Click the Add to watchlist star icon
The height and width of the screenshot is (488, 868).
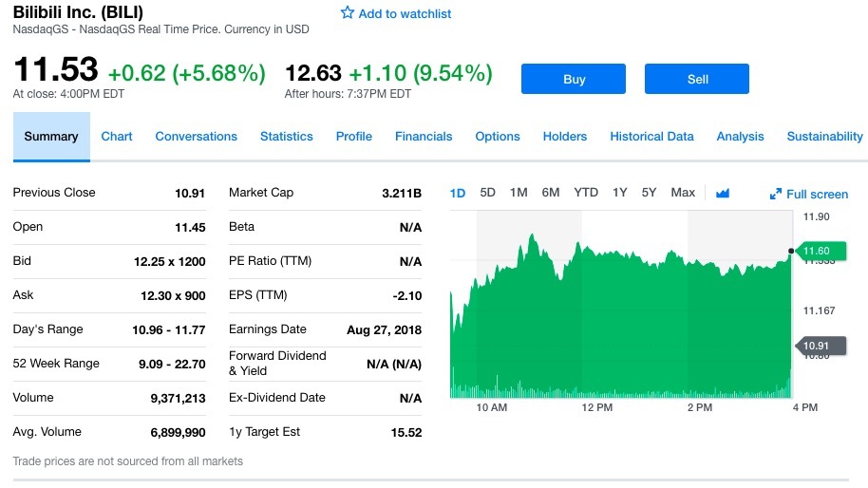pyautogui.click(x=348, y=13)
